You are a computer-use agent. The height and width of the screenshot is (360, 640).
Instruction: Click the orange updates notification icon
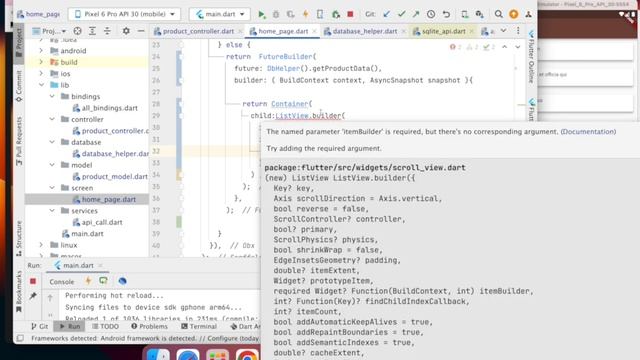(513, 14)
